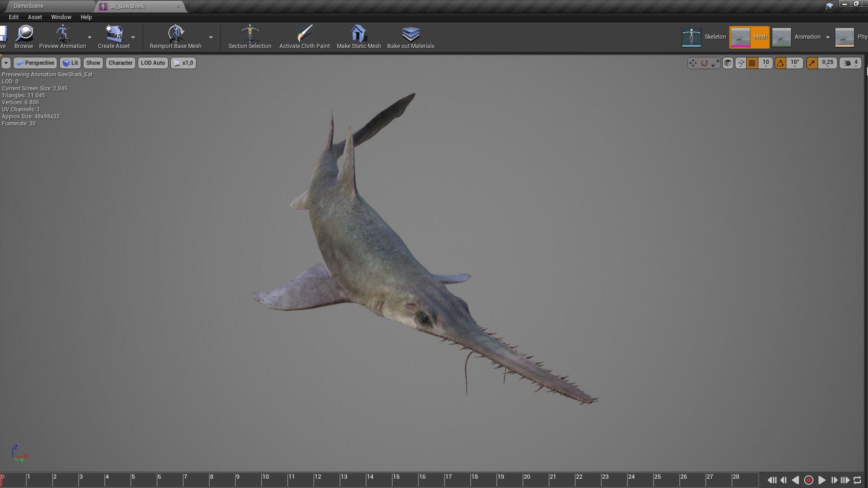Open Activate Cloth Paint mode
Image resolution: width=868 pixels, height=488 pixels.
[304, 37]
